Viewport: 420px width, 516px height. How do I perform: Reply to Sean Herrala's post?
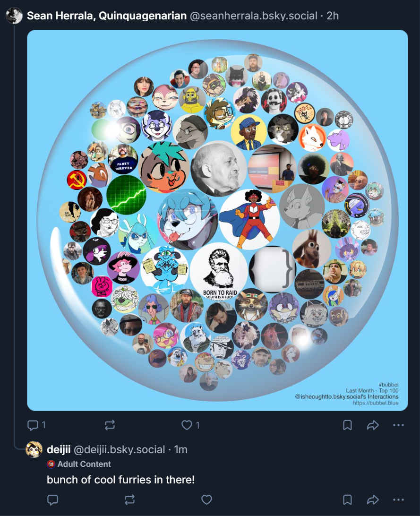[x=33, y=425]
